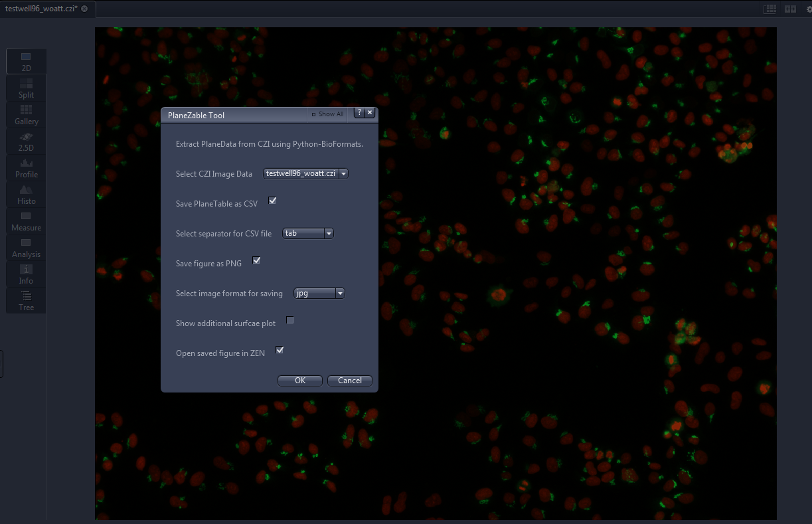812x524 pixels.
Task: Uncheck Open saved figure in ZEN checkbox
Action: [x=280, y=350]
